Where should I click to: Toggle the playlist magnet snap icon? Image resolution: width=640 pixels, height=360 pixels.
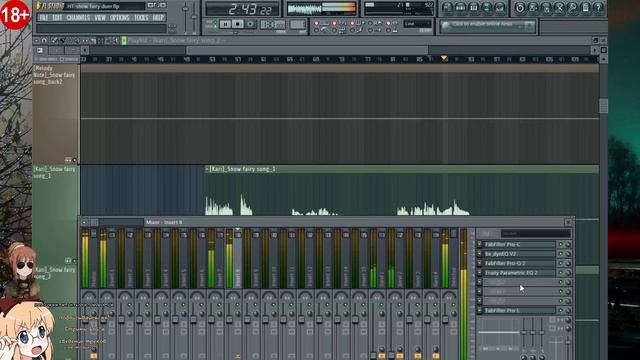44,40
